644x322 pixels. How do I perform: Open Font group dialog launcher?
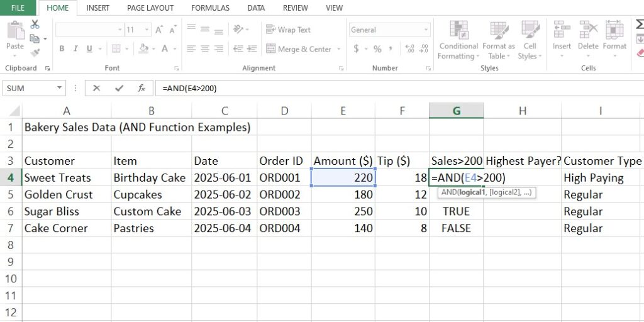click(x=177, y=68)
